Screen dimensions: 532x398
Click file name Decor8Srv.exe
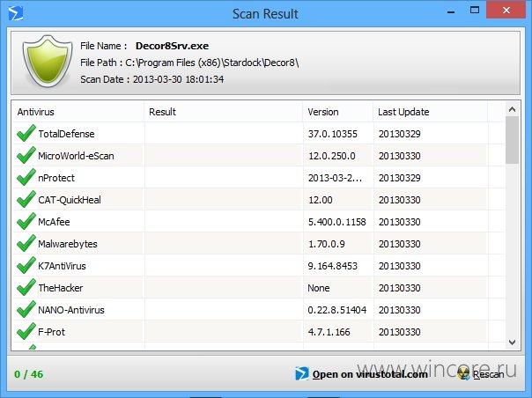[x=172, y=46]
